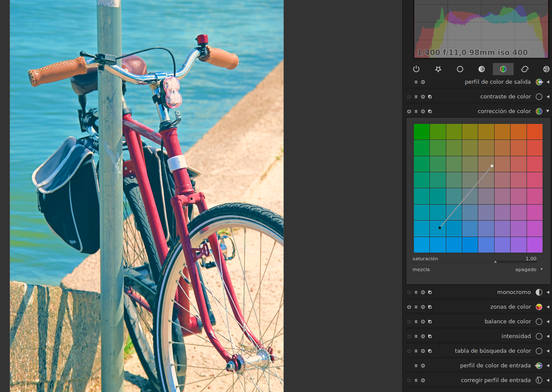Click the monocromo module label
This screenshot has height=392, width=552.
coord(514,292)
